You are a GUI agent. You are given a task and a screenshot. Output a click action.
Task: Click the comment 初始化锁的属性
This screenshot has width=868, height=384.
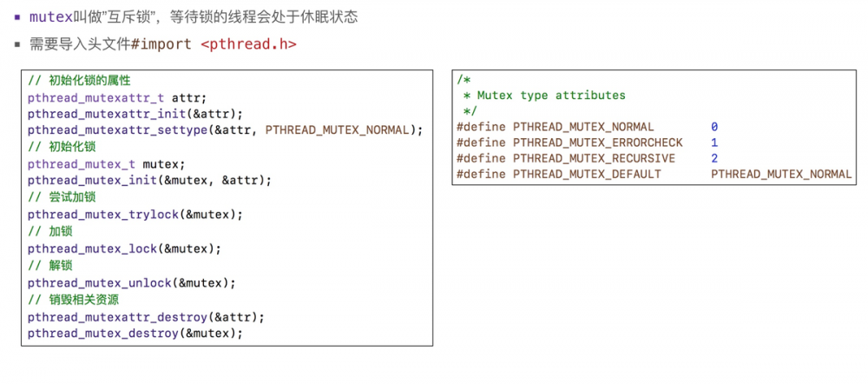point(79,80)
